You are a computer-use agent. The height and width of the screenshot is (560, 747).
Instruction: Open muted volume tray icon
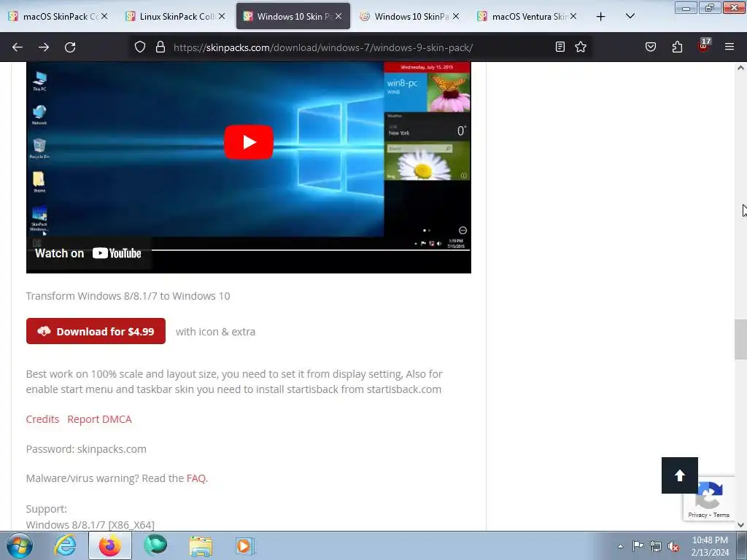pos(673,546)
